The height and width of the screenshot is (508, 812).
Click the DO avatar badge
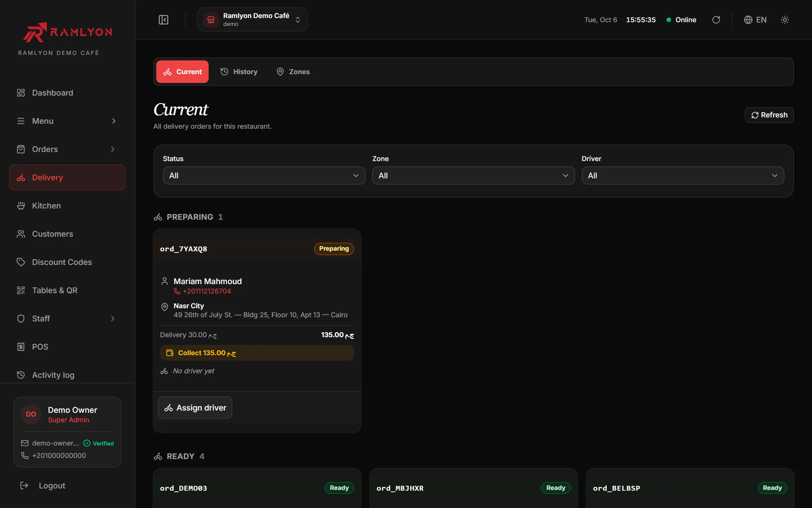pyautogui.click(x=31, y=414)
